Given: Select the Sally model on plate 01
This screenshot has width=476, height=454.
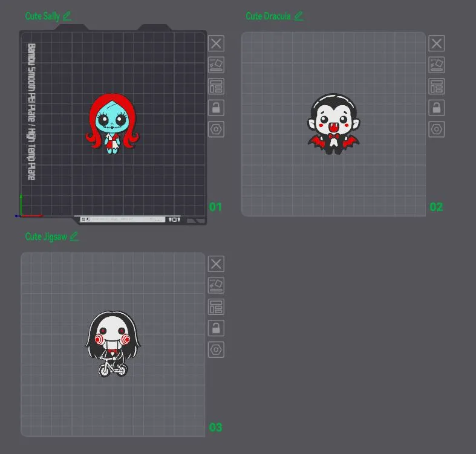Looking at the screenshot, I should [112, 123].
